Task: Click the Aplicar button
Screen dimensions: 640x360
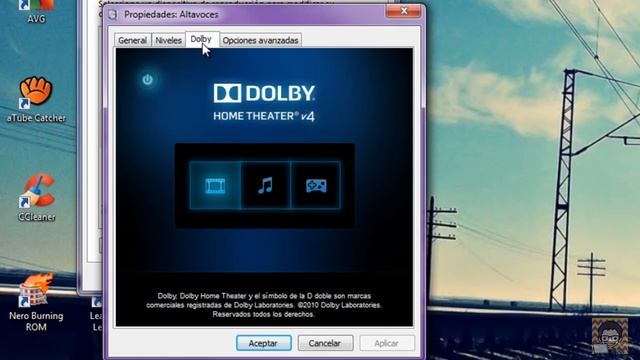Action: click(x=387, y=343)
